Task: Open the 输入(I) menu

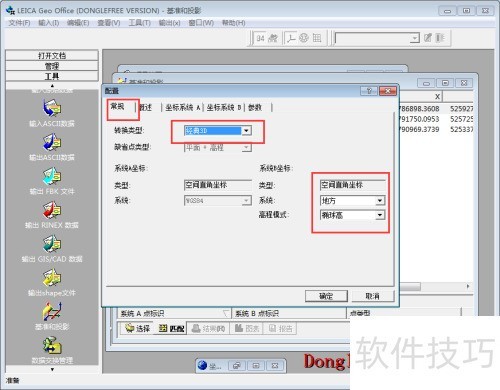Action: coord(49,23)
